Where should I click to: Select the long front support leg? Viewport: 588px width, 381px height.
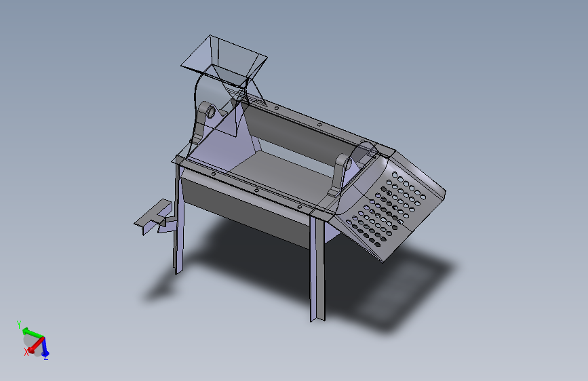pos(317,268)
